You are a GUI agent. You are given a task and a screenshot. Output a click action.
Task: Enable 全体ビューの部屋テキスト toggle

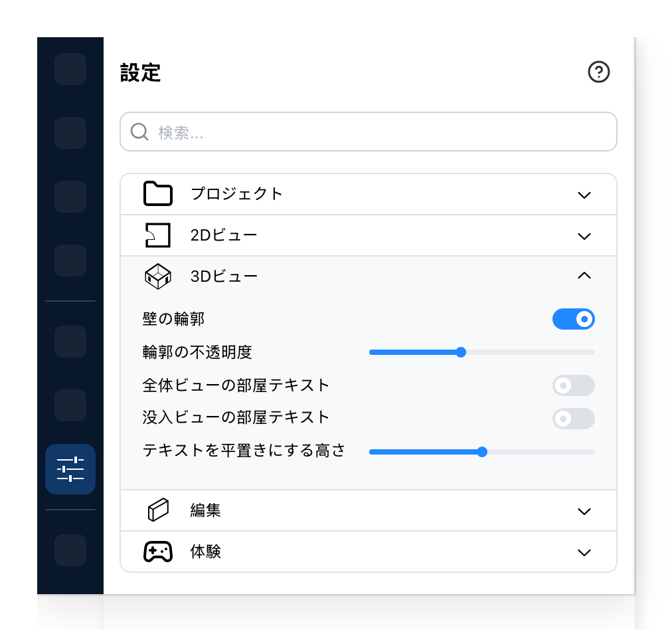click(574, 385)
